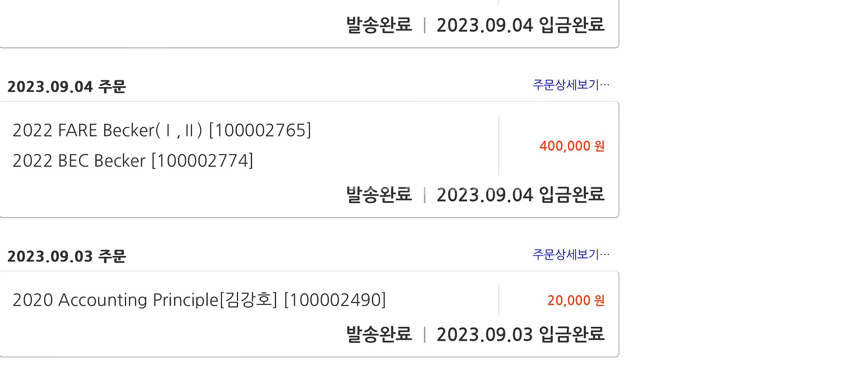Click the 400,000 원 price

(x=572, y=146)
